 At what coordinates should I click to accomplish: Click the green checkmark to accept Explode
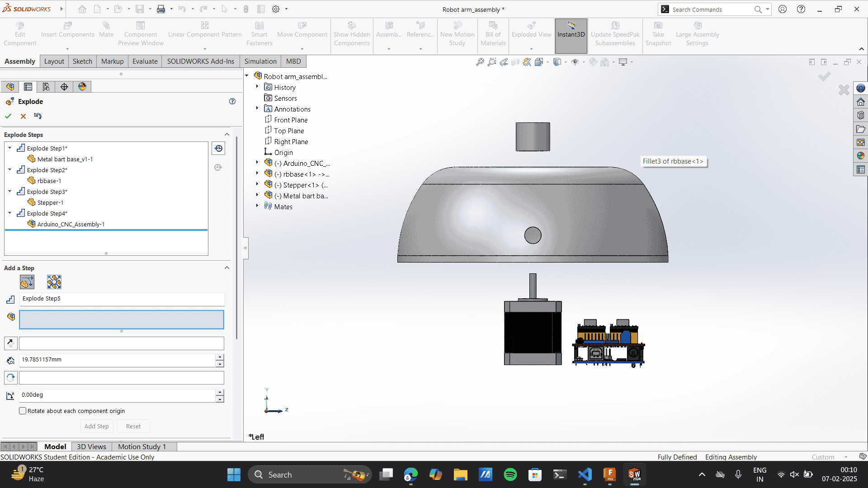(8, 116)
